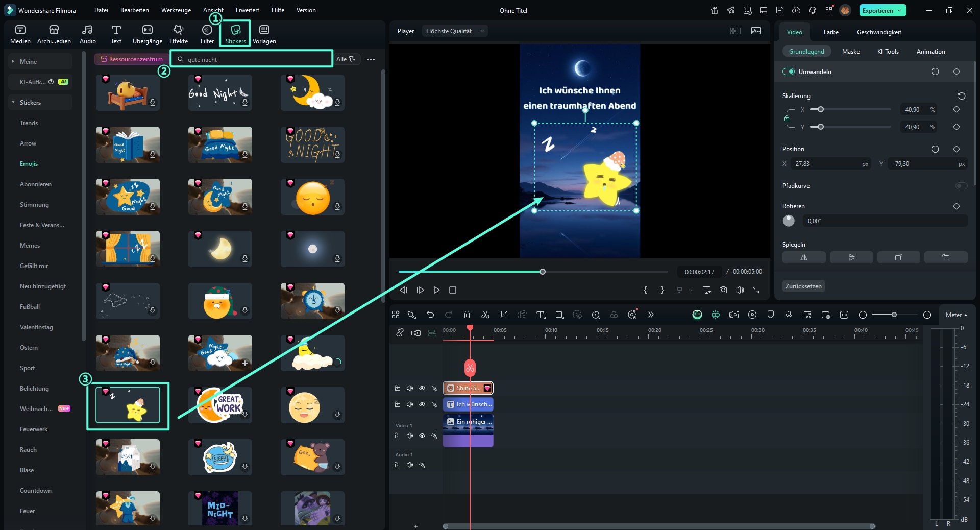Click the voiceover microphone icon

pyautogui.click(x=789, y=315)
